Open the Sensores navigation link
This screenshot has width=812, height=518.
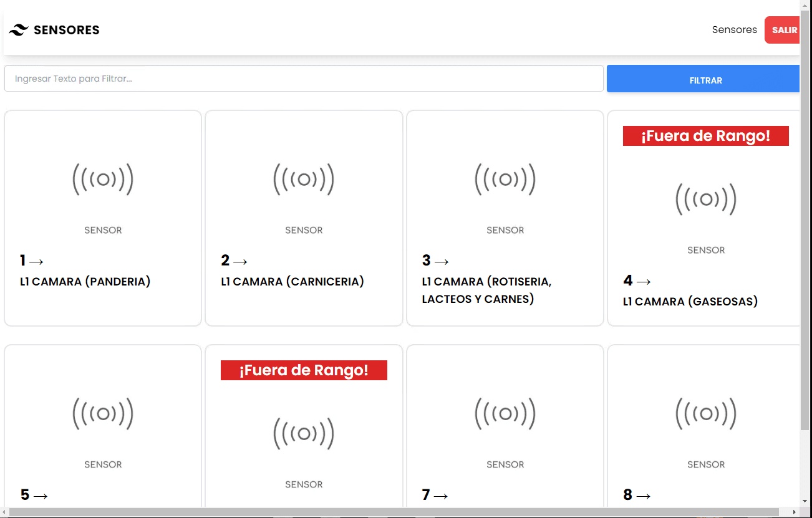pyautogui.click(x=734, y=30)
